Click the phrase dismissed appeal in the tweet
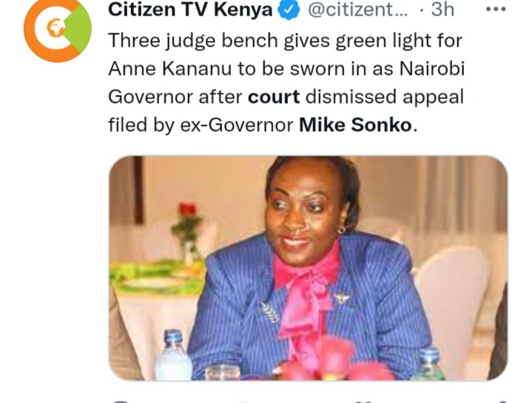The image size is (532, 403). point(385,98)
